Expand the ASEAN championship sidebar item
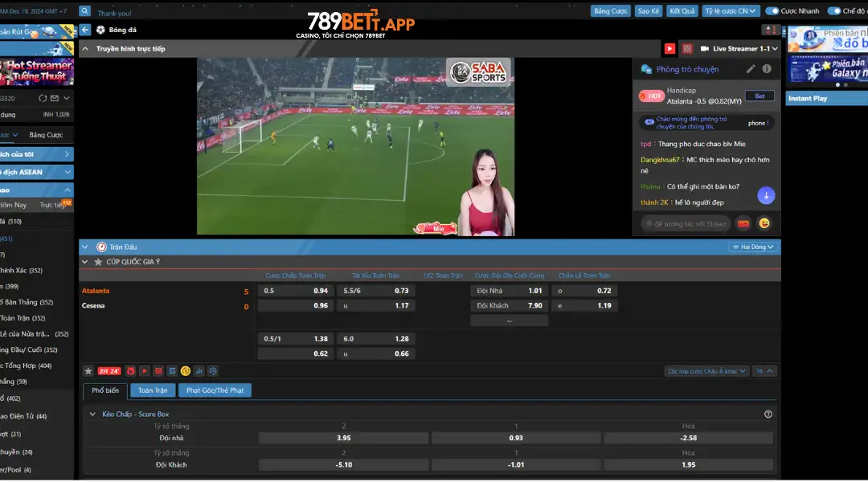 tap(36, 172)
